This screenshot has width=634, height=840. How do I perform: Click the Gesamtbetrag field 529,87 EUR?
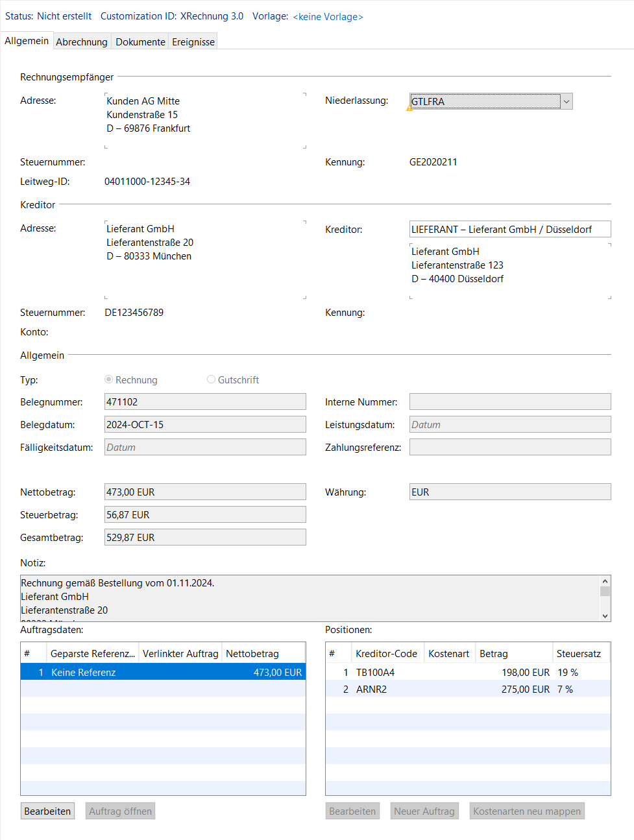(205, 537)
